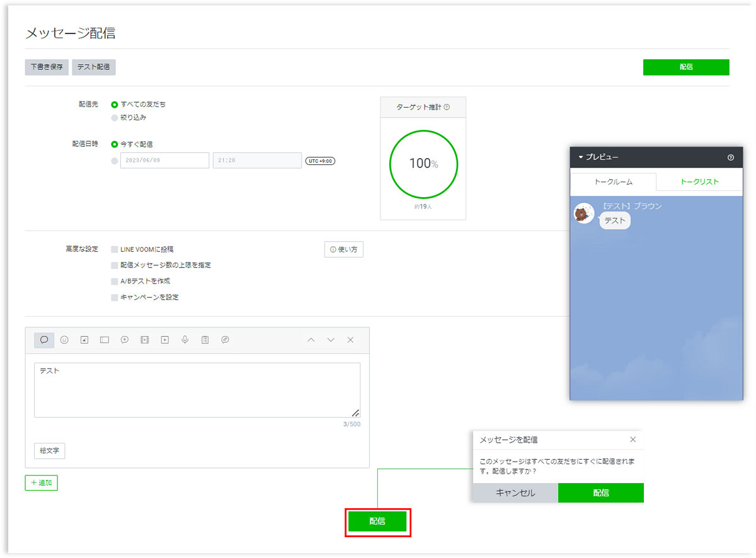
Task: Collapse the プレビュー panel
Action: 581,157
